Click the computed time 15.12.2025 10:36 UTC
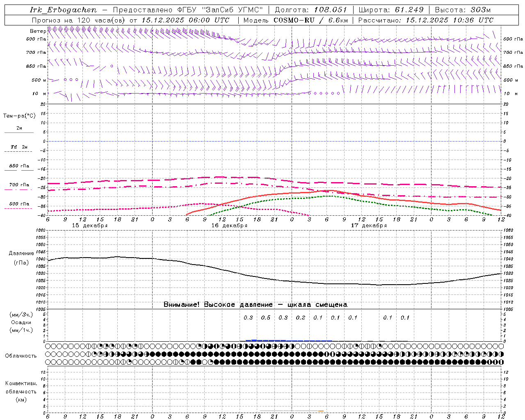This screenshot has width=525, height=420. pos(450,20)
